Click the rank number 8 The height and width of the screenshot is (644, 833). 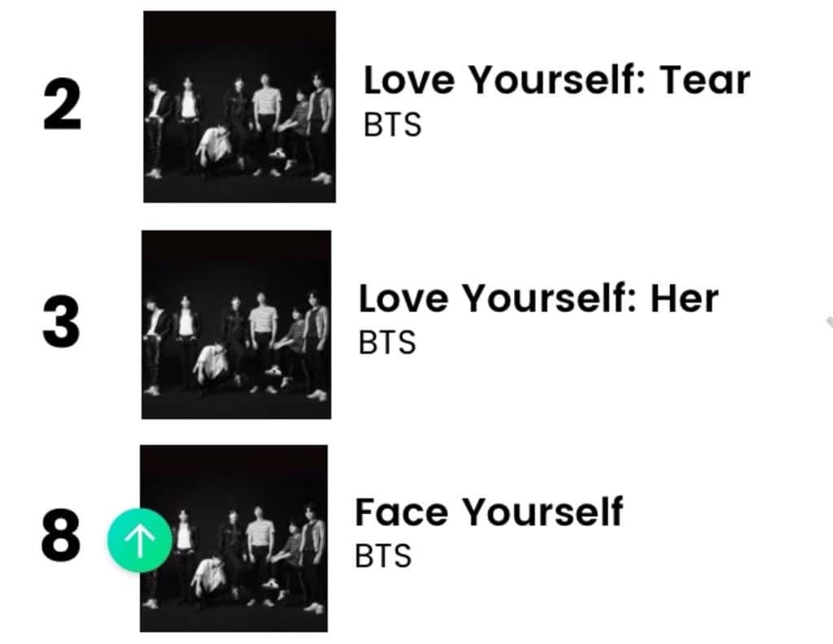(x=61, y=537)
